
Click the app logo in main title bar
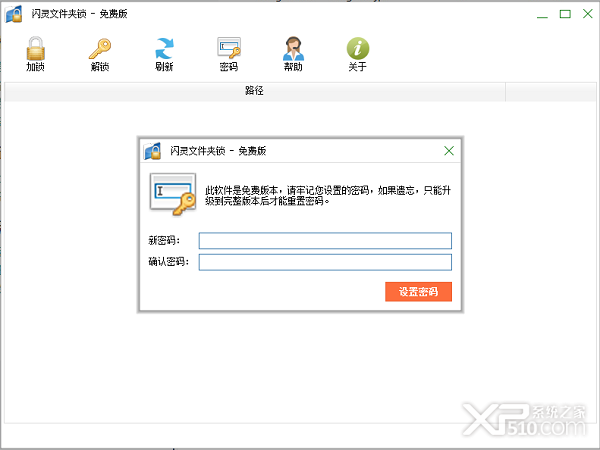(x=14, y=15)
